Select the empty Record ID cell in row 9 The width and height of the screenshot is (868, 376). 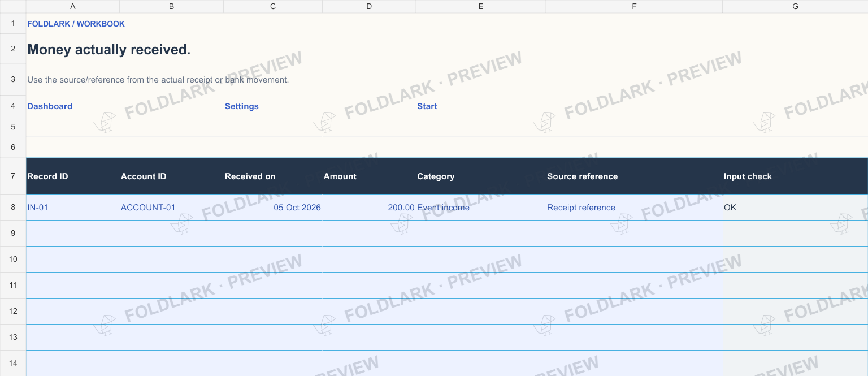(73, 234)
